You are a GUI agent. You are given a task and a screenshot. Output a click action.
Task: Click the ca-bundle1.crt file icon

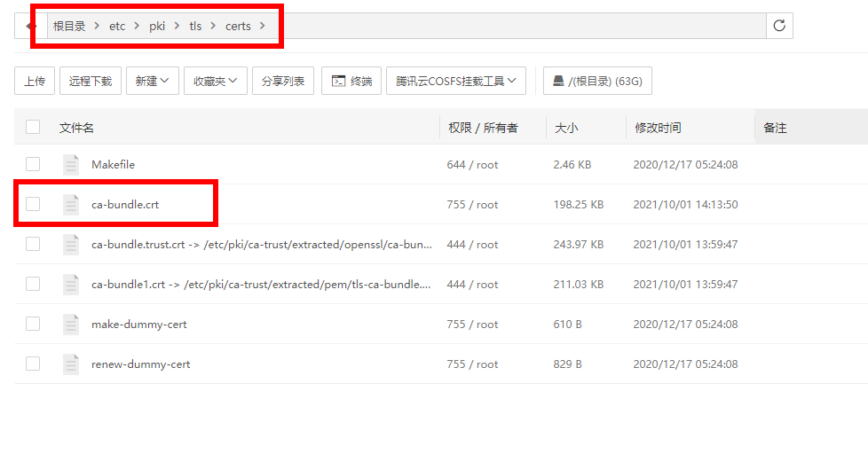click(71, 285)
